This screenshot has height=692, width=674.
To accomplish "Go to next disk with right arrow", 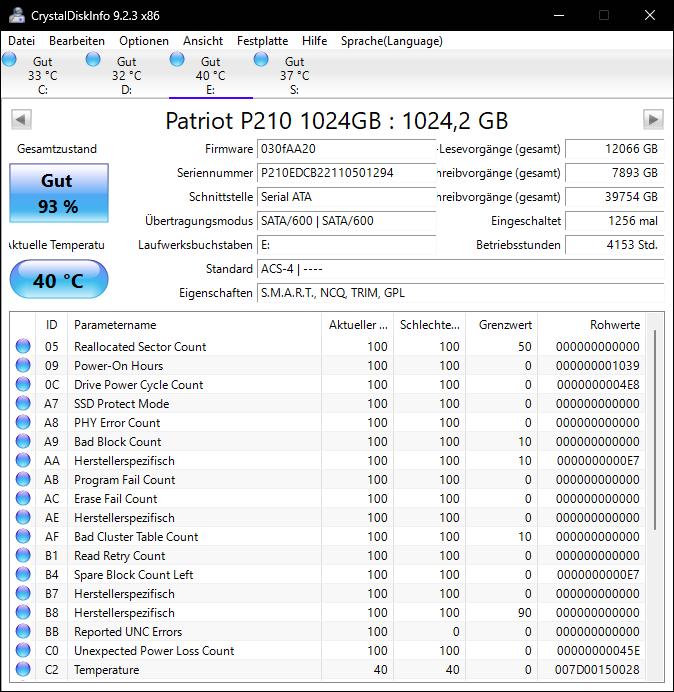I will (653, 120).
